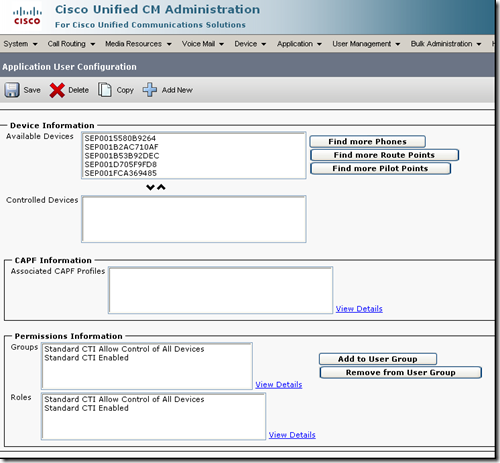Click Find more Route Points button
The height and width of the screenshot is (463, 500).
point(384,155)
